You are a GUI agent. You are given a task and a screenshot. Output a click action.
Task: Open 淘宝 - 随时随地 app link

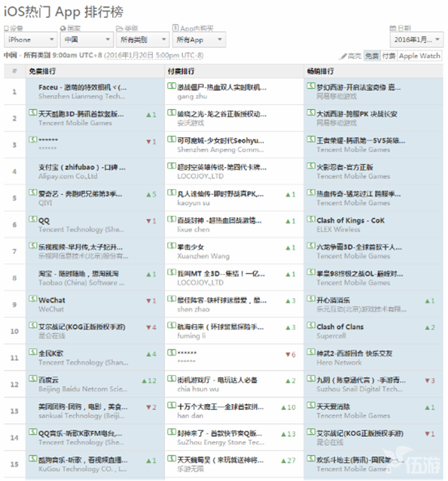78,273
